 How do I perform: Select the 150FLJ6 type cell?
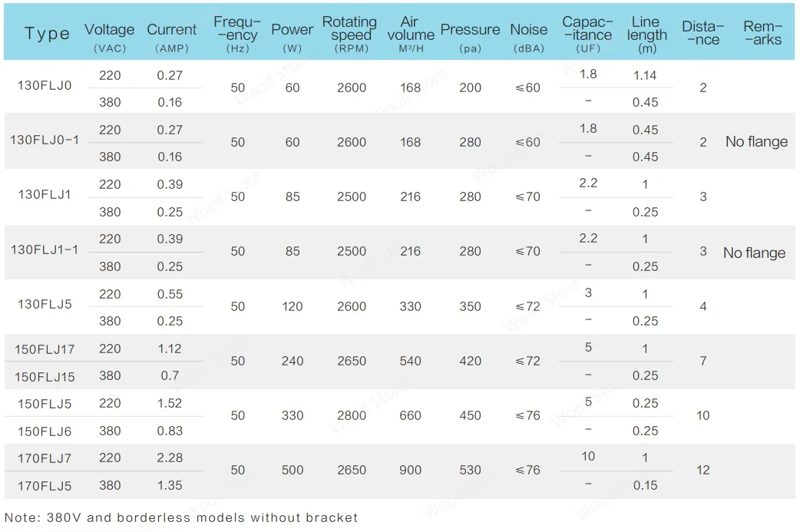[45, 431]
